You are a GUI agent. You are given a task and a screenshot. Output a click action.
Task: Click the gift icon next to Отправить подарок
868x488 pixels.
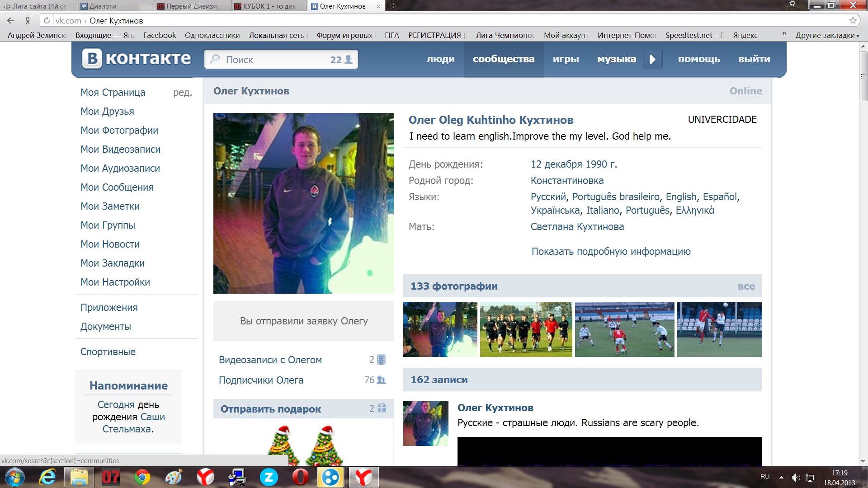[382, 408]
